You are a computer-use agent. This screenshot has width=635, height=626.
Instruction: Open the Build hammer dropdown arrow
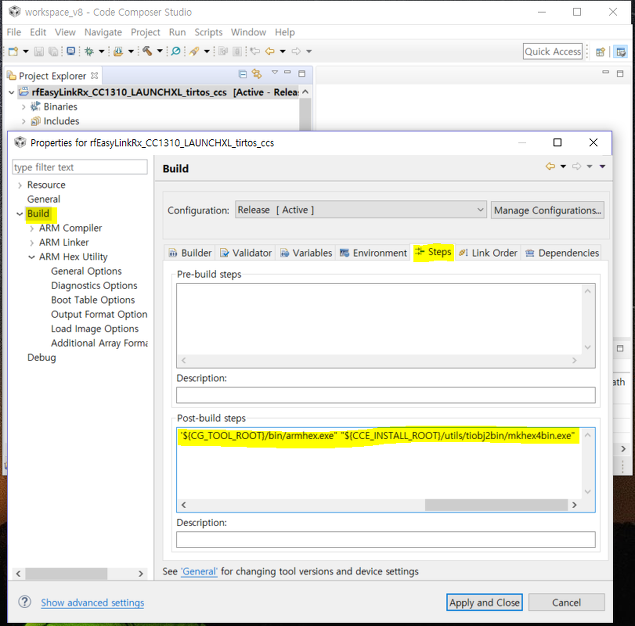tap(160, 51)
